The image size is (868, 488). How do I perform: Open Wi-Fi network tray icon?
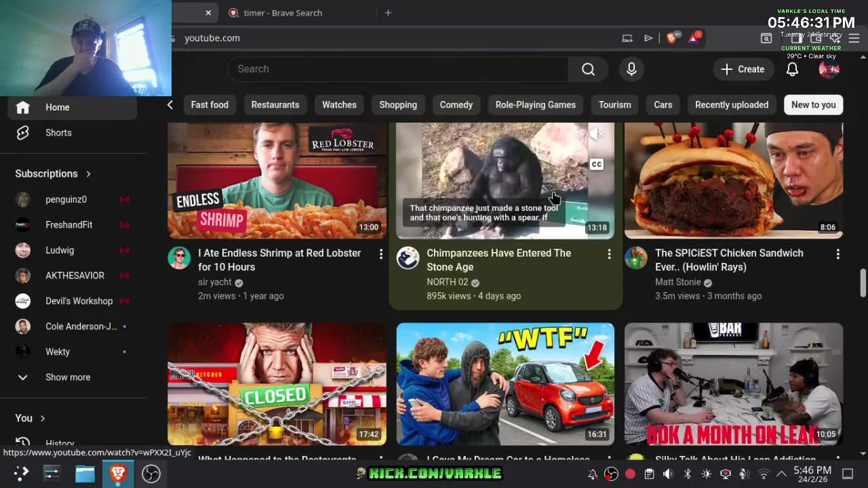pyautogui.click(x=763, y=474)
